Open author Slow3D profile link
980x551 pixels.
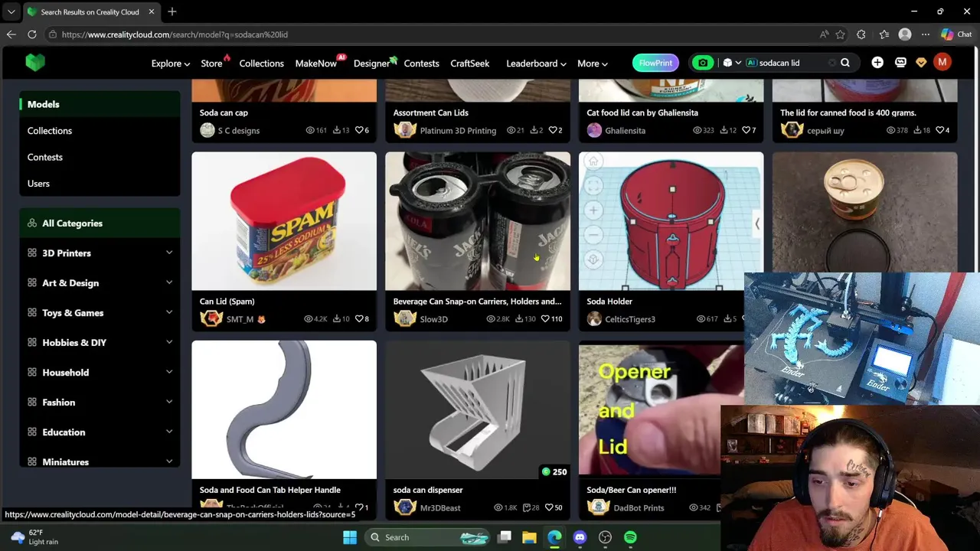point(433,319)
